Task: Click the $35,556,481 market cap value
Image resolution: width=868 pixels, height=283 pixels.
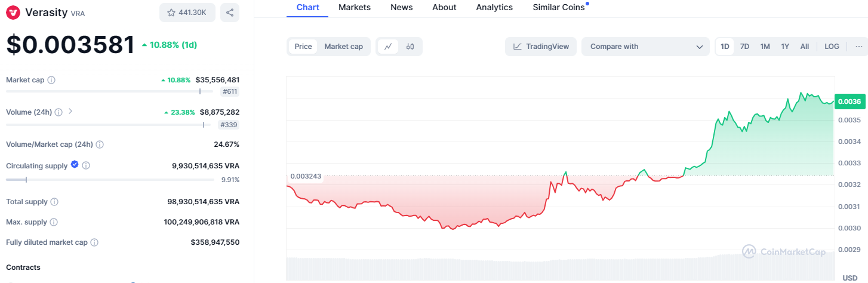Action: pyautogui.click(x=217, y=80)
